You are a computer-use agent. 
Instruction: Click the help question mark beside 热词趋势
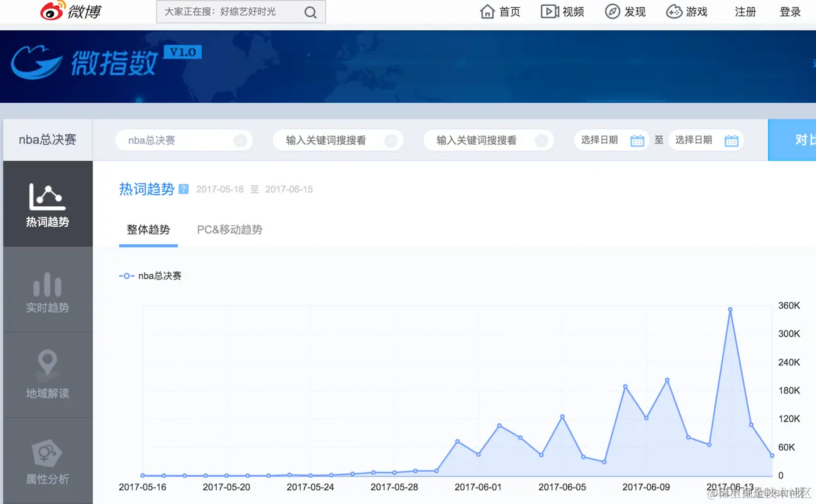point(183,189)
